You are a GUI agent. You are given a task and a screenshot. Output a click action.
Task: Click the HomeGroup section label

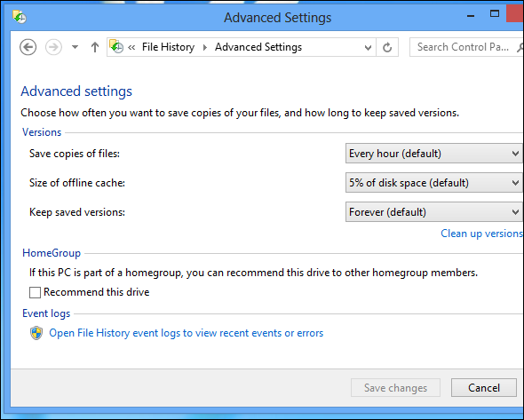point(52,253)
